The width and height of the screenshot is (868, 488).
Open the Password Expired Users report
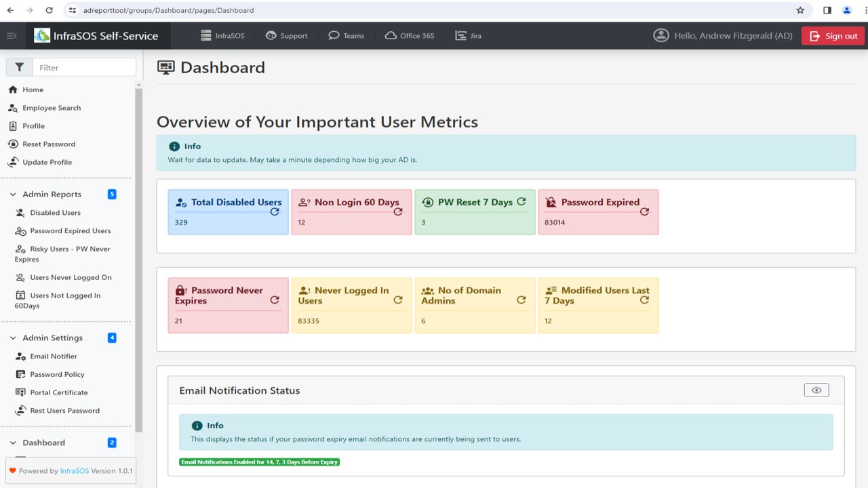click(70, 231)
